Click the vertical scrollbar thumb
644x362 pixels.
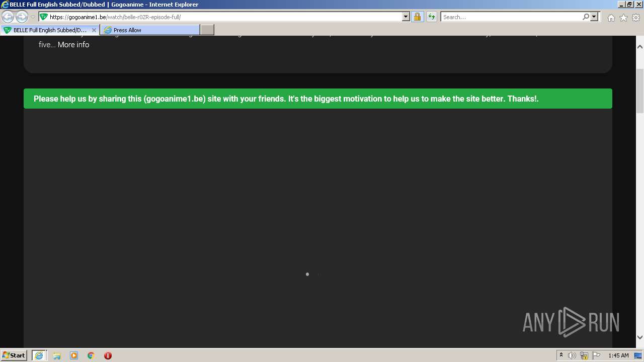click(x=640, y=90)
